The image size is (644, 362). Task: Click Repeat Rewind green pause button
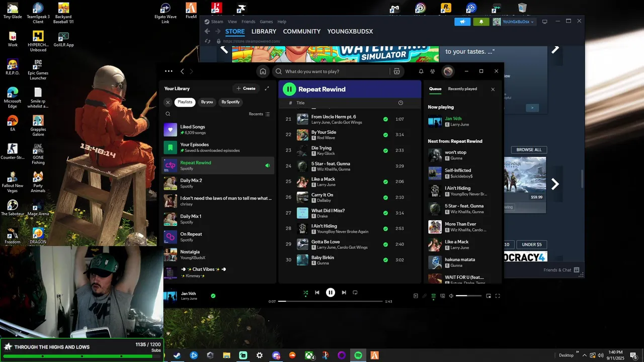point(289,89)
